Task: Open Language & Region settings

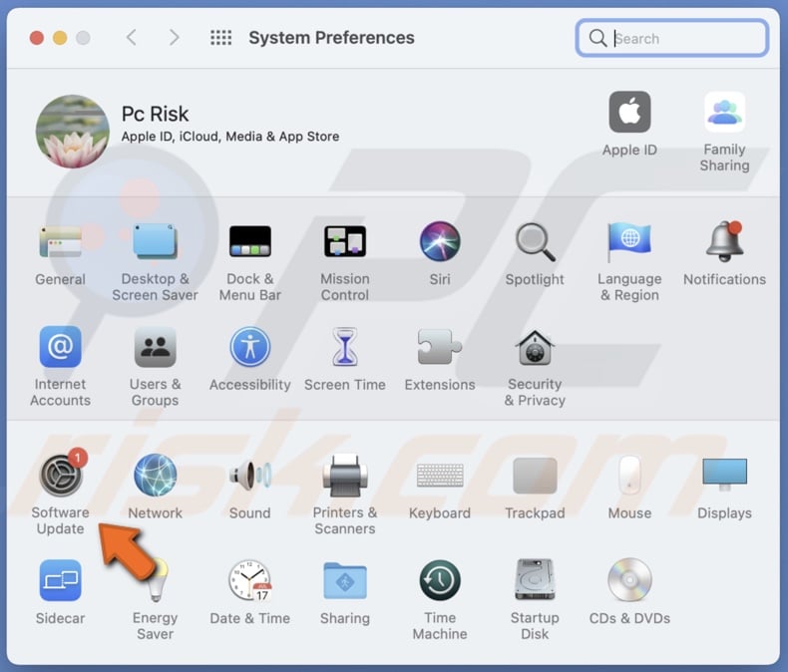Action: [629, 241]
